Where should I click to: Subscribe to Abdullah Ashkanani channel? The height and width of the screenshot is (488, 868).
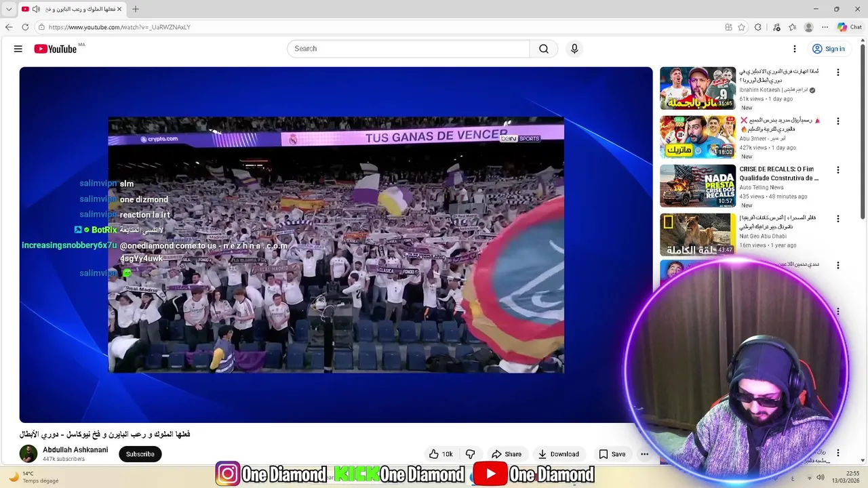[x=140, y=454]
